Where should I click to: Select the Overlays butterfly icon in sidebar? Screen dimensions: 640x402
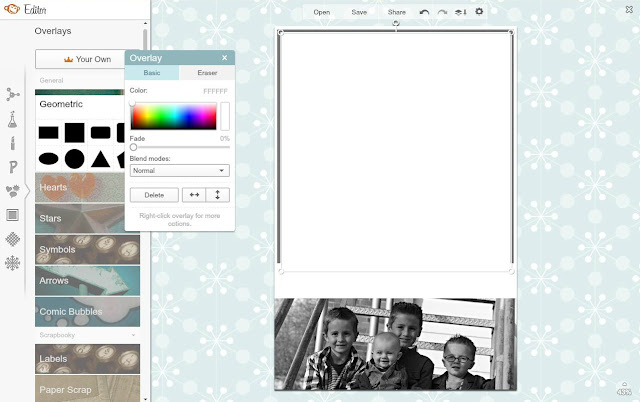pos(13,191)
